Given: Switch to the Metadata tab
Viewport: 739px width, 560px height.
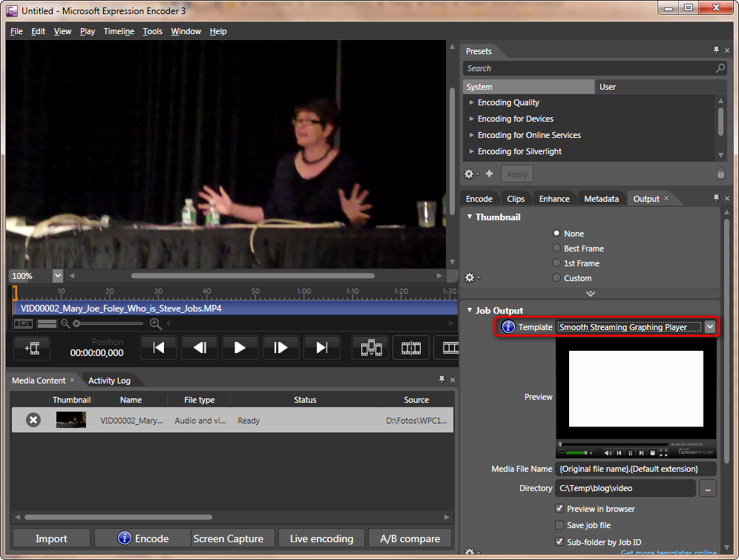Looking at the screenshot, I should pyautogui.click(x=601, y=199).
